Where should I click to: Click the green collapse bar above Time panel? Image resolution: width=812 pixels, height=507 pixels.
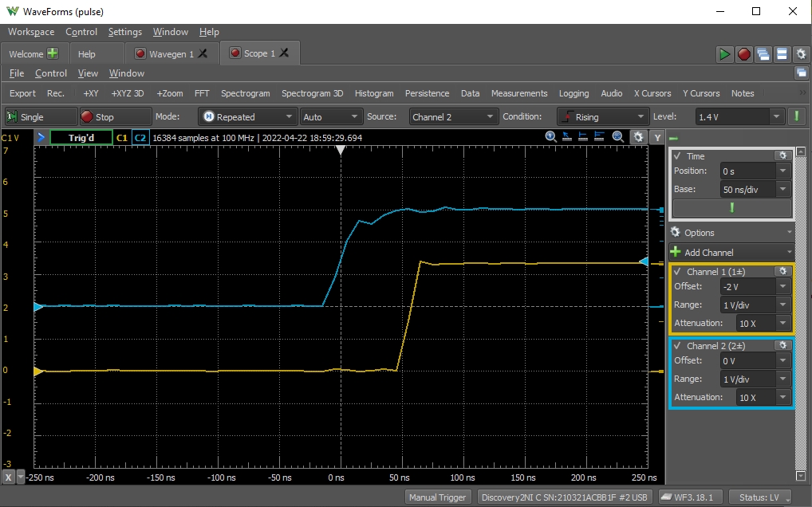tap(673, 138)
